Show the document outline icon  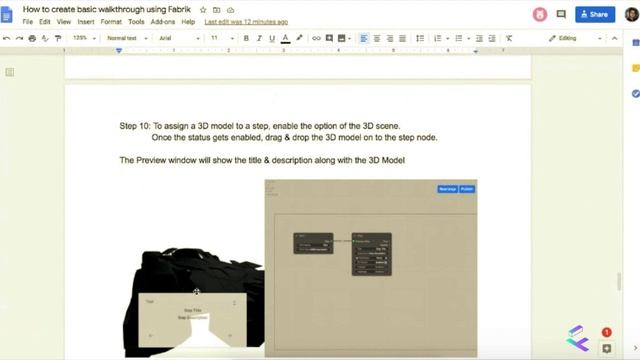pos(10,72)
